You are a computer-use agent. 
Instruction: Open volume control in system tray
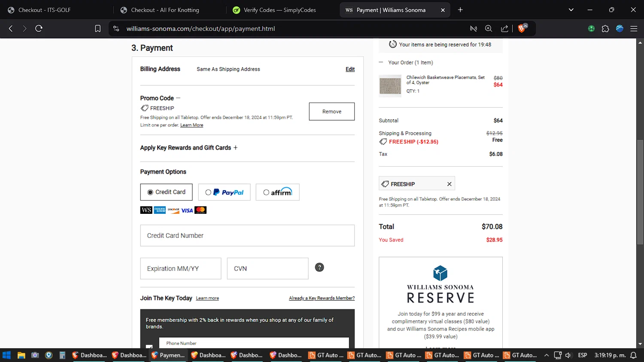568,355
